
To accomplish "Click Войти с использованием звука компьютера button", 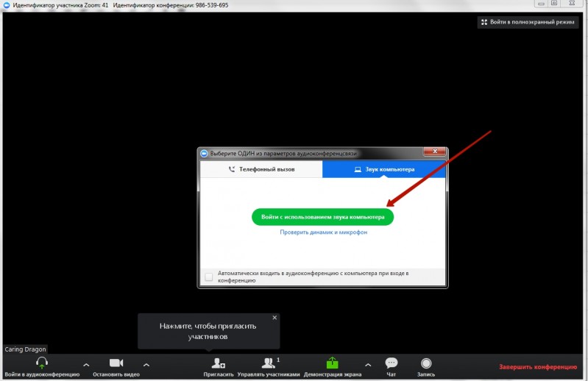I will tap(322, 217).
